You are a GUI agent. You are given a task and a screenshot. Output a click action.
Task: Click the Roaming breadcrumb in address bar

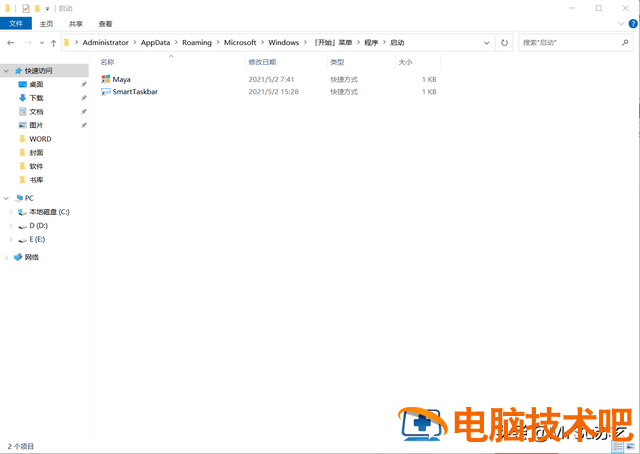point(196,43)
